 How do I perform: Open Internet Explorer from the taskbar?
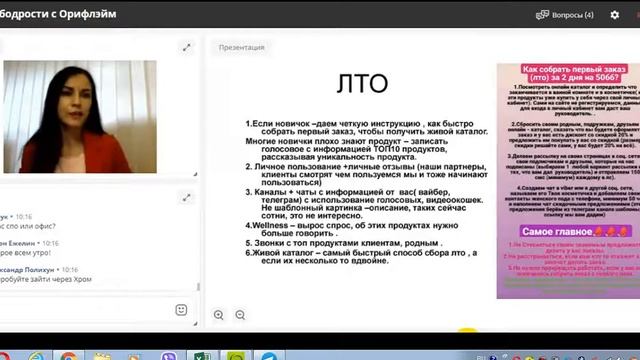[x=36, y=356]
